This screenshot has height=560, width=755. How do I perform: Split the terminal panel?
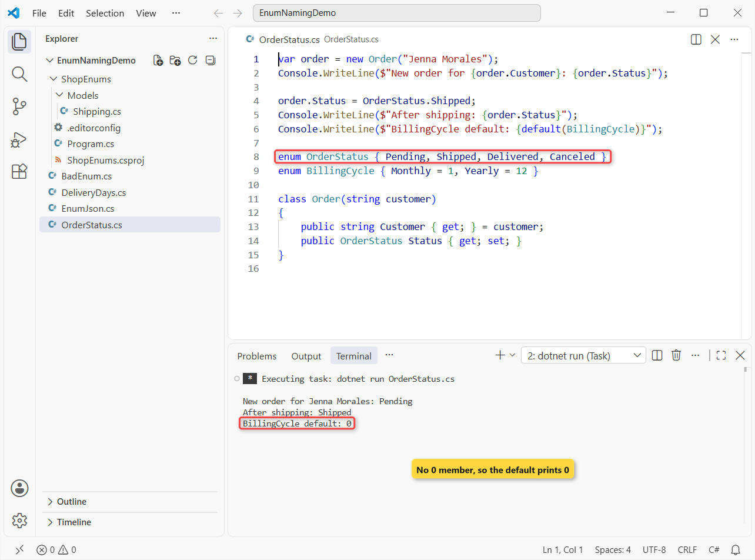point(658,355)
